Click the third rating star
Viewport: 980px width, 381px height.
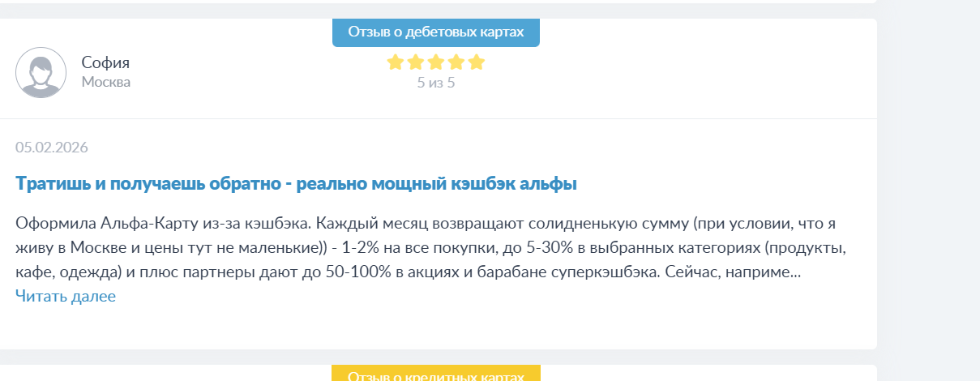[x=436, y=62]
